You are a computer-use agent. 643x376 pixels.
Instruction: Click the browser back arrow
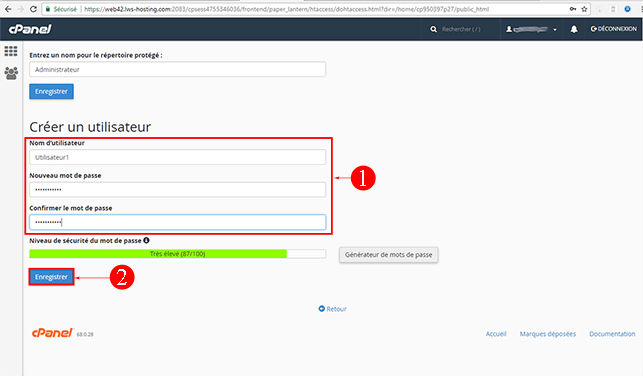(x=8, y=9)
